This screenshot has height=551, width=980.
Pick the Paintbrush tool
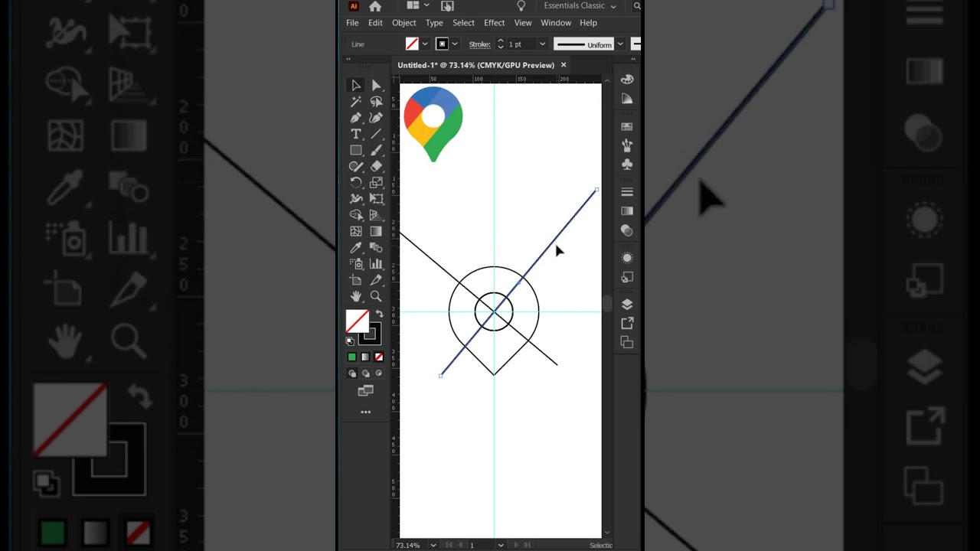click(x=376, y=150)
